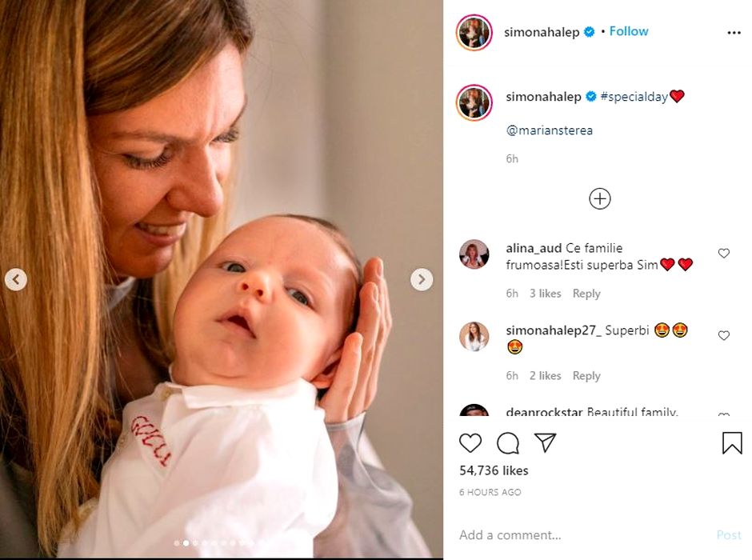Like the post with the heart icon

pos(470,443)
